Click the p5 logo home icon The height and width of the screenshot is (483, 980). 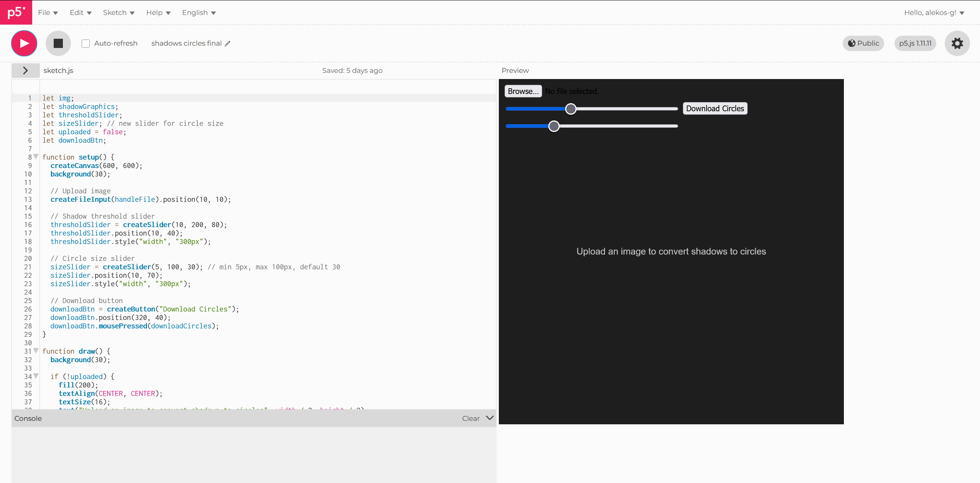pyautogui.click(x=16, y=12)
